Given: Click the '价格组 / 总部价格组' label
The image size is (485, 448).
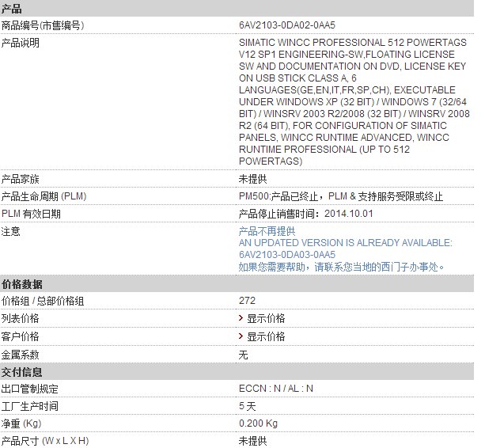Looking at the screenshot, I should (x=43, y=301).
